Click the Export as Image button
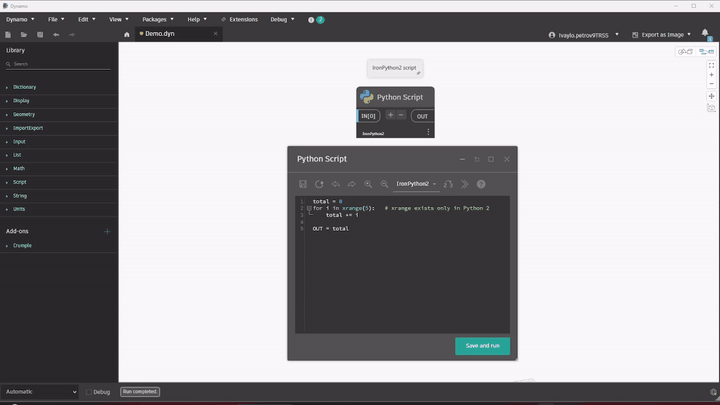This screenshot has width=720, height=405. point(662,34)
